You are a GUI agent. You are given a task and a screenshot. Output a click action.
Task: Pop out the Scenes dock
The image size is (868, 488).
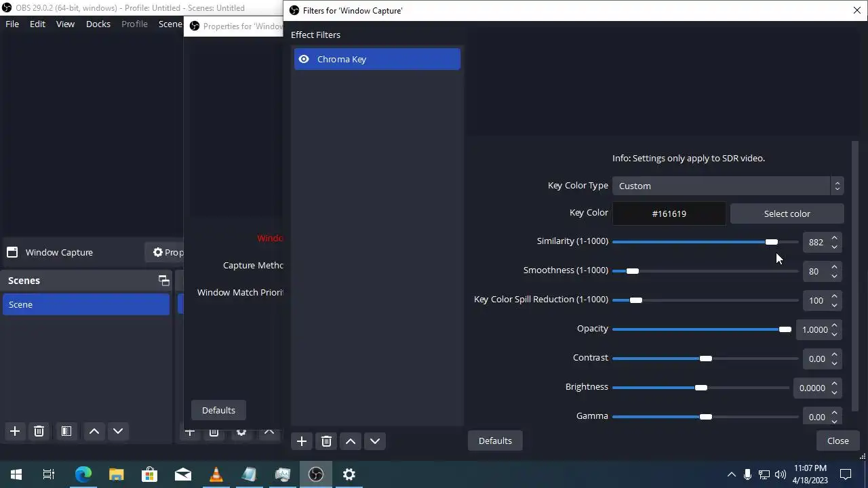[163, 281]
